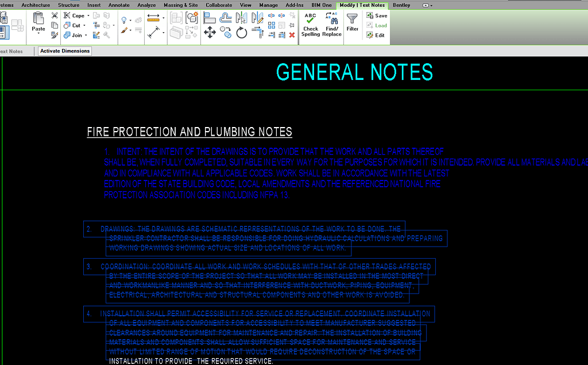
Task: Select the Manage menu tab
Action: click(x=268, y=5)
